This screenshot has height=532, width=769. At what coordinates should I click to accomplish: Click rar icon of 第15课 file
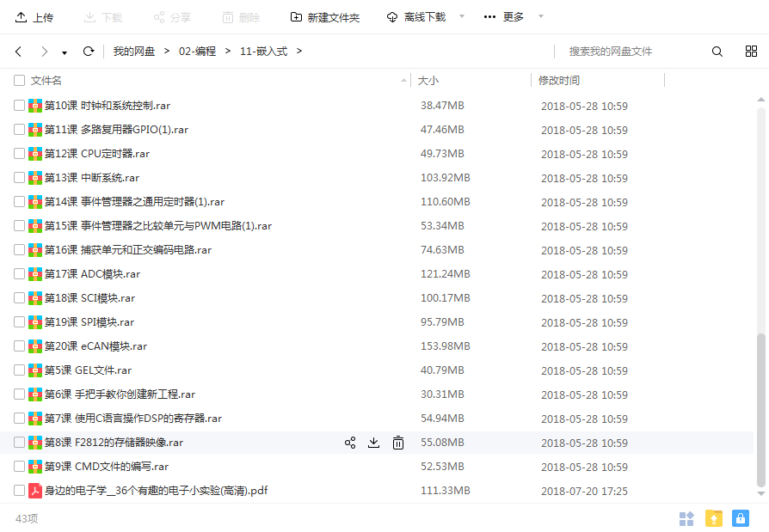34,226
